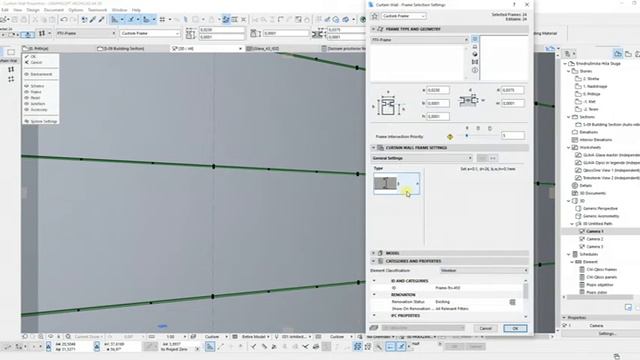Select the inject parameters syringe tool
Image resolution: width=640 pixels, height=360 pixels.
[x=101, y=20]
